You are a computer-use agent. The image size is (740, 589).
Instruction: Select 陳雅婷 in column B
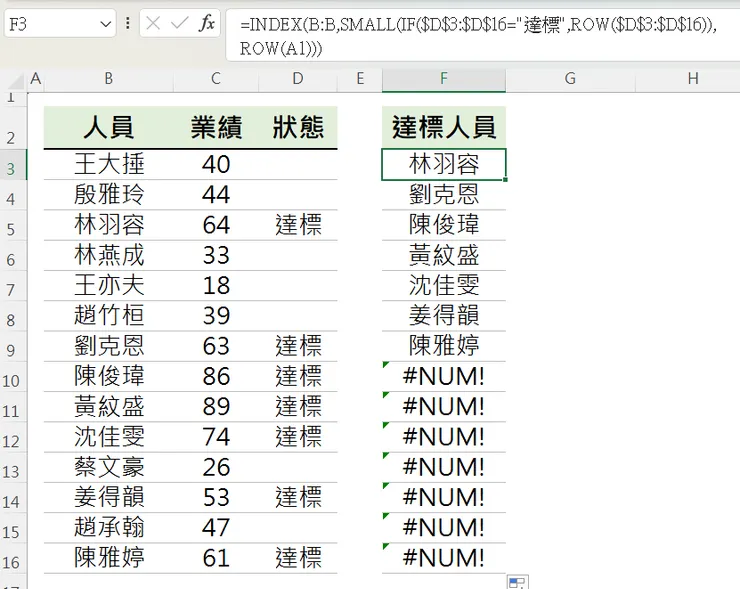(x=109, y=557)
